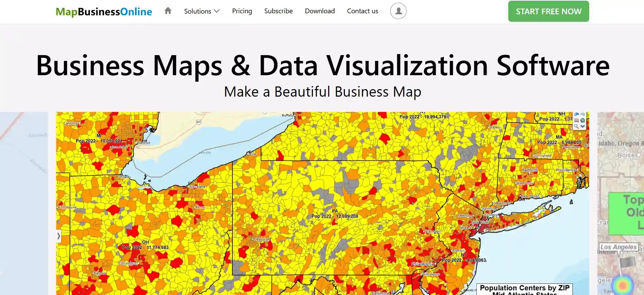Navigate to Contact us
This screenshot has width=644, height=295.
pyautogui.click(x=362, y=11)
